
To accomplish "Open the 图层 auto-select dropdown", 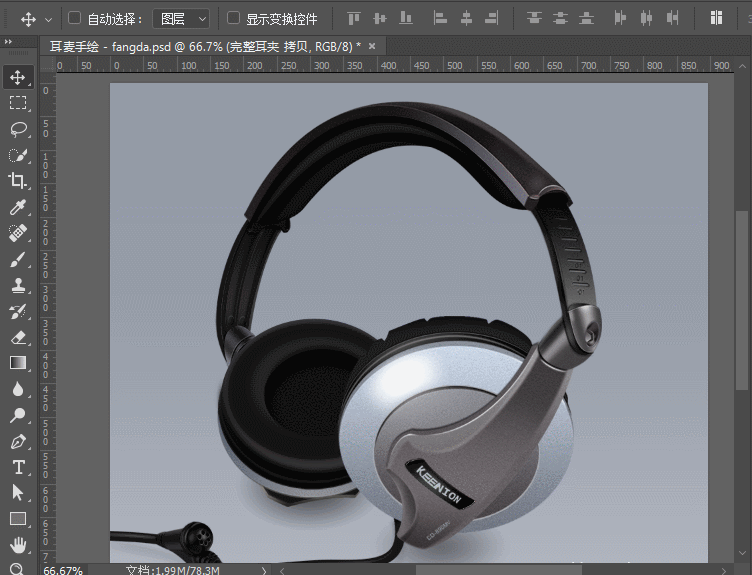I will 181,19.
